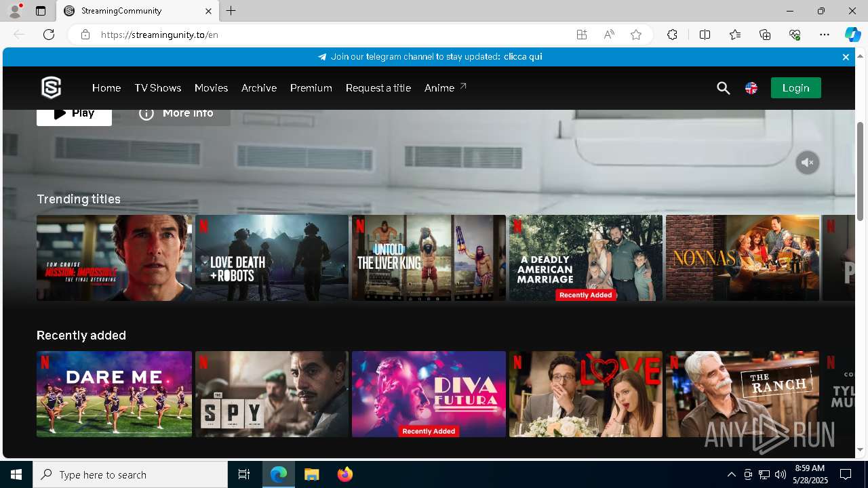Click the Recently added heading
The image size is (868, 488).
coord(81,335)
